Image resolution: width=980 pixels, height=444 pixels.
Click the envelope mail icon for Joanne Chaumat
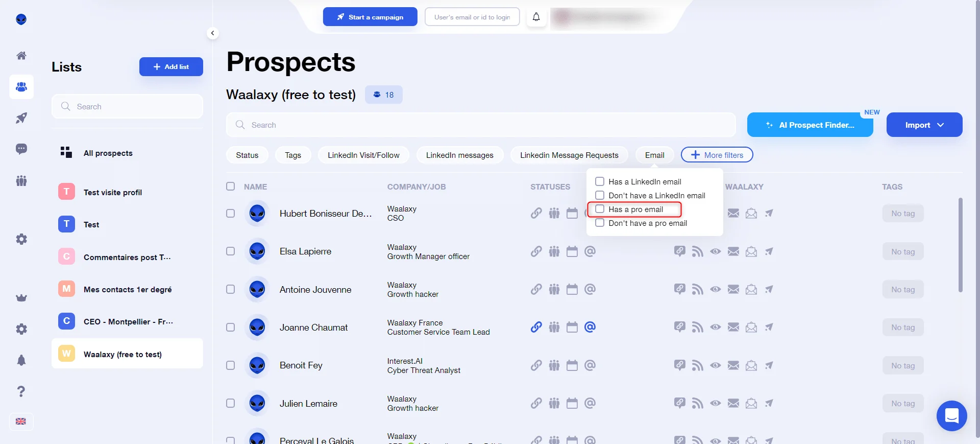click(x=733, y=327)
